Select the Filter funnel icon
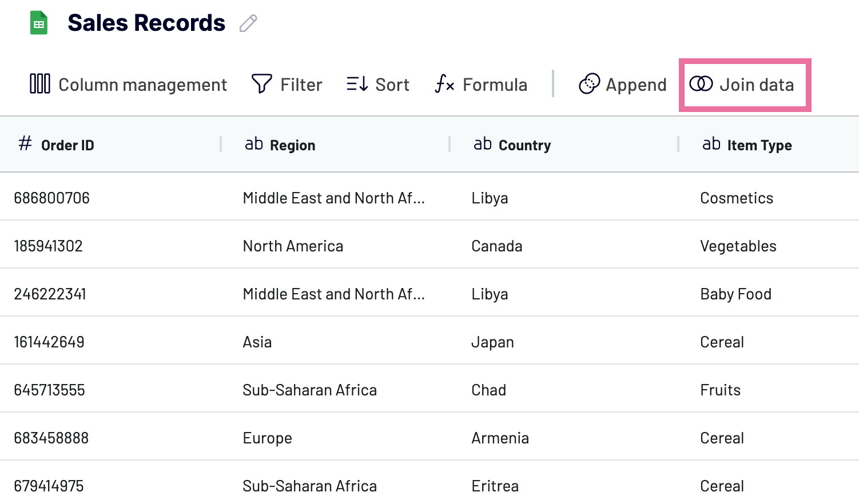859x504 pixels. tap(261, 83)
